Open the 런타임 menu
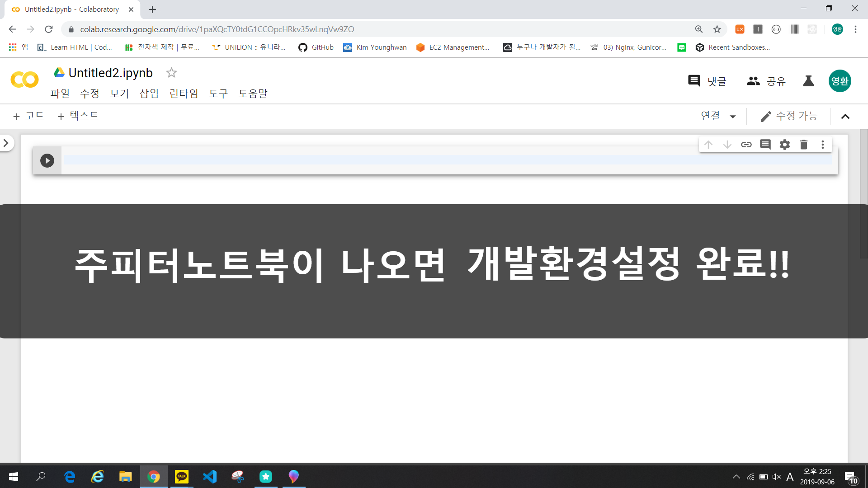The height and width of the screenshot is (488, 868). [184, 94]
